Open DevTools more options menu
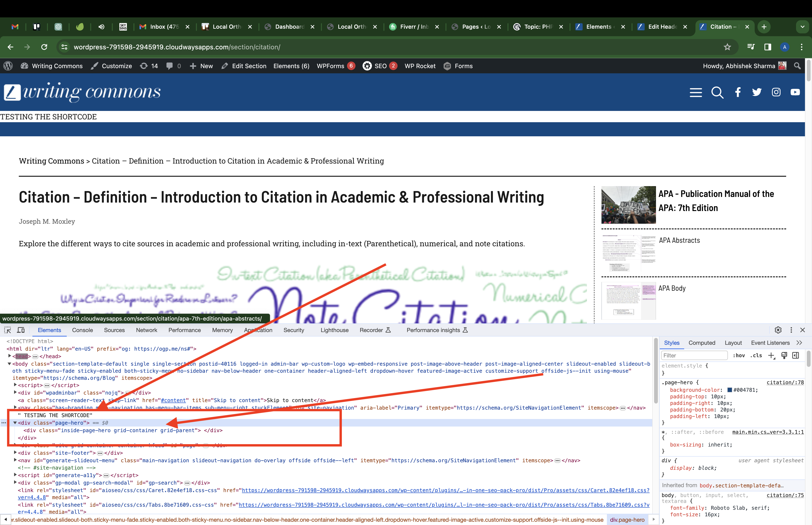812x525 pixels. tap(791, 330)
